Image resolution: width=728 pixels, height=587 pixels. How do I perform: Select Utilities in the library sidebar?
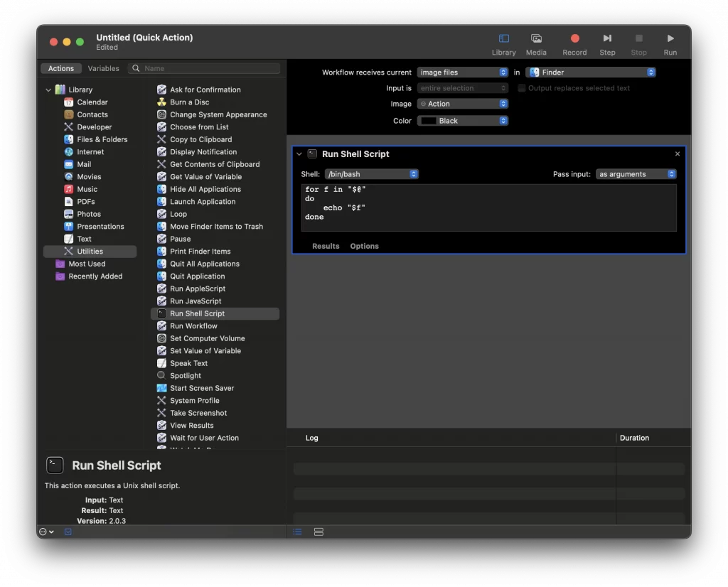coord(90,252)
